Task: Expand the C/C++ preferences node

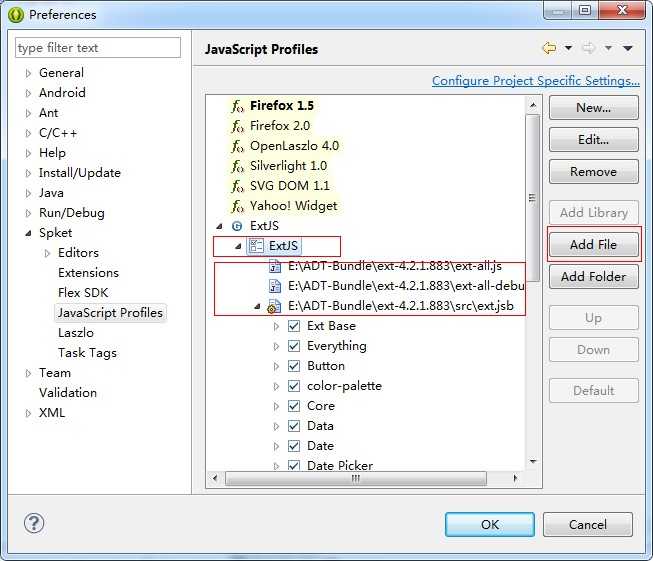Action: [x=28, y=134]
